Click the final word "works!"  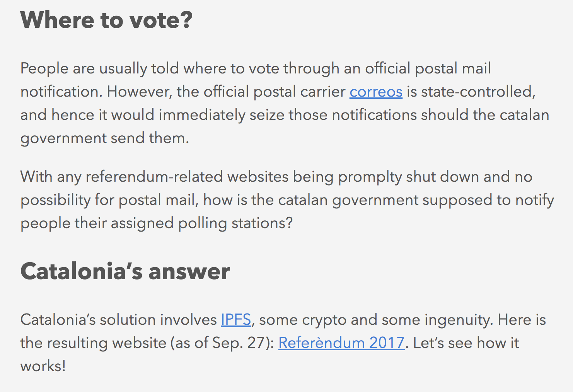tap(43, 366)
